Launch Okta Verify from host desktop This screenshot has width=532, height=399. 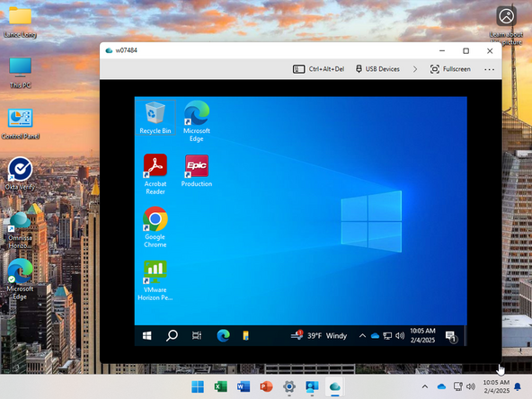pyautogui.click(x=20, y=173)
